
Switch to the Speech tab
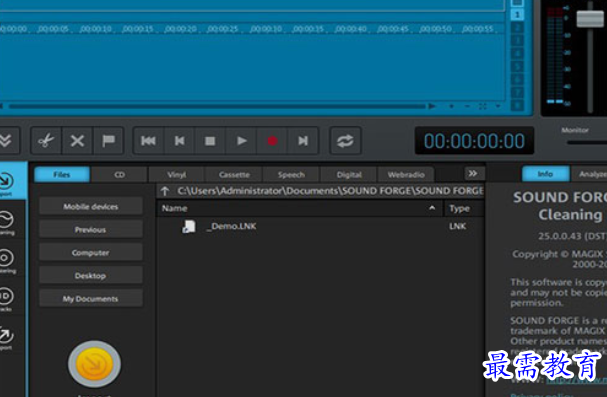[x=291, y=175]
